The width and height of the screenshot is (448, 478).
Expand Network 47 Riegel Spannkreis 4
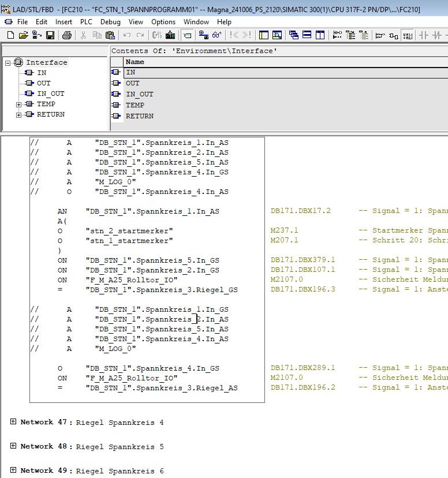tap(13, 422)
